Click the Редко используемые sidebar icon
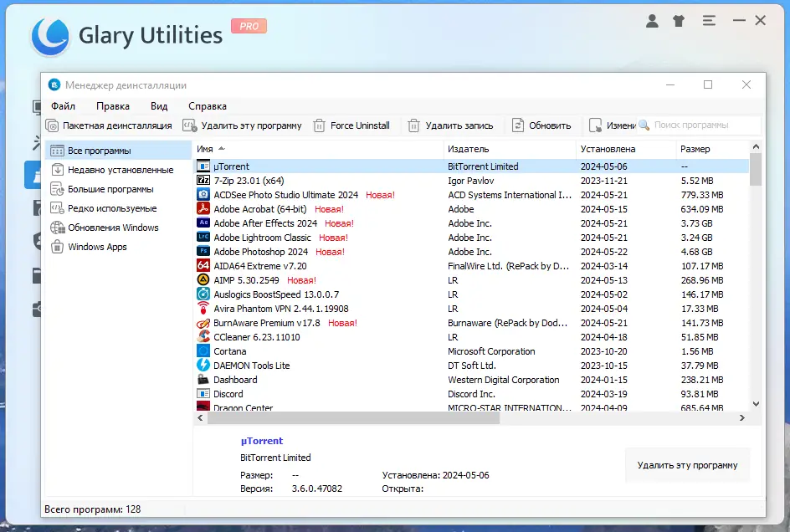This screenshot has height=532, width=790. 58,208
